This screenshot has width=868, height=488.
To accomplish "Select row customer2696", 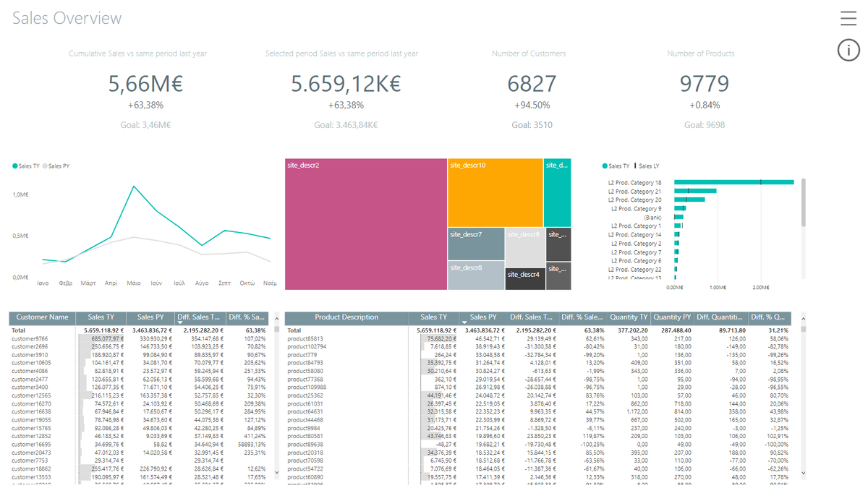I will click(139, 346).
